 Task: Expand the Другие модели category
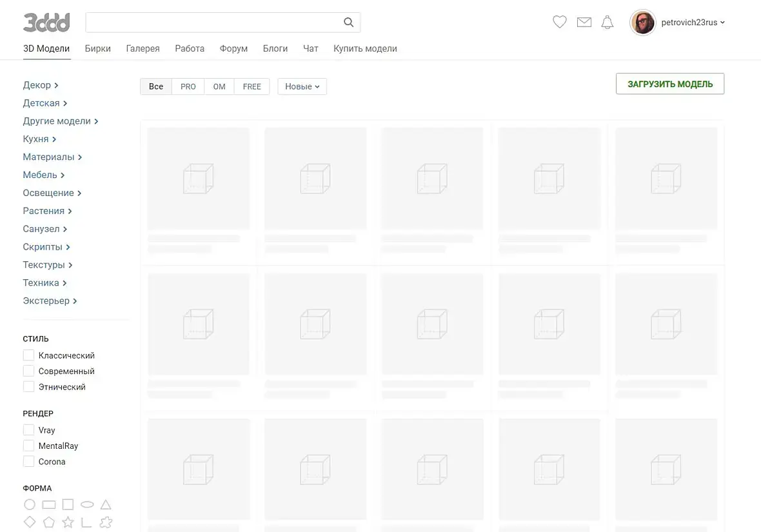(61, 121)
